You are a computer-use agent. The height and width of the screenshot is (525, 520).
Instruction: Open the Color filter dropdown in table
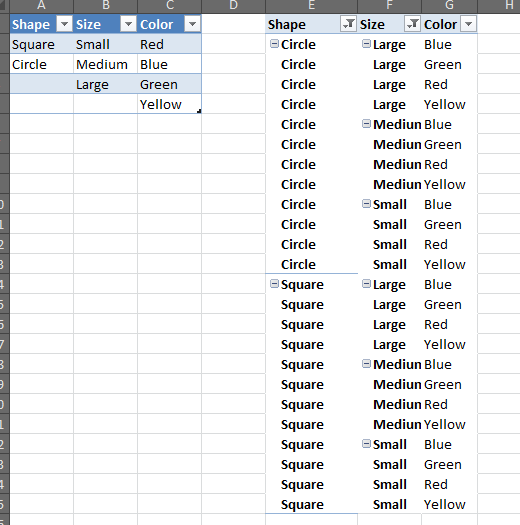click(192, 24)
